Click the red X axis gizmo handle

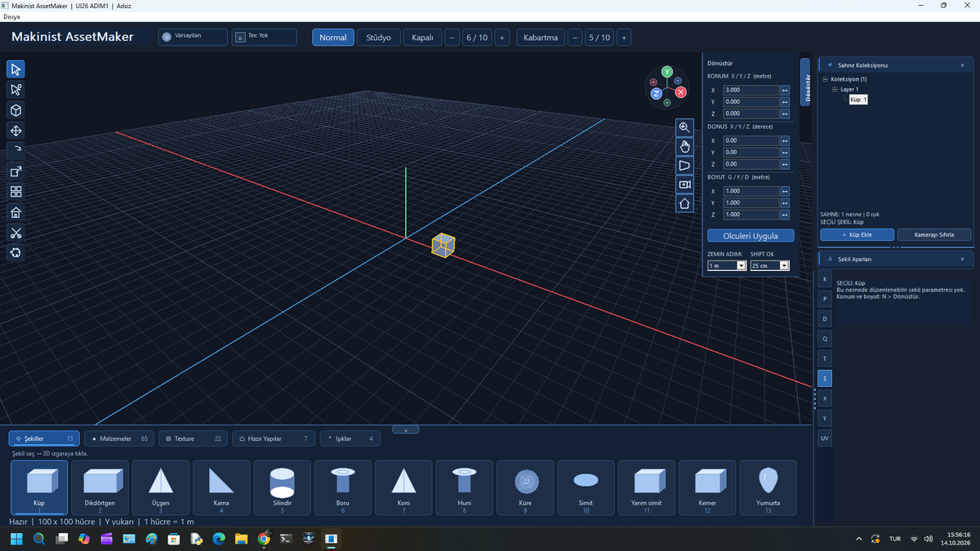click(x=681, y=92)
